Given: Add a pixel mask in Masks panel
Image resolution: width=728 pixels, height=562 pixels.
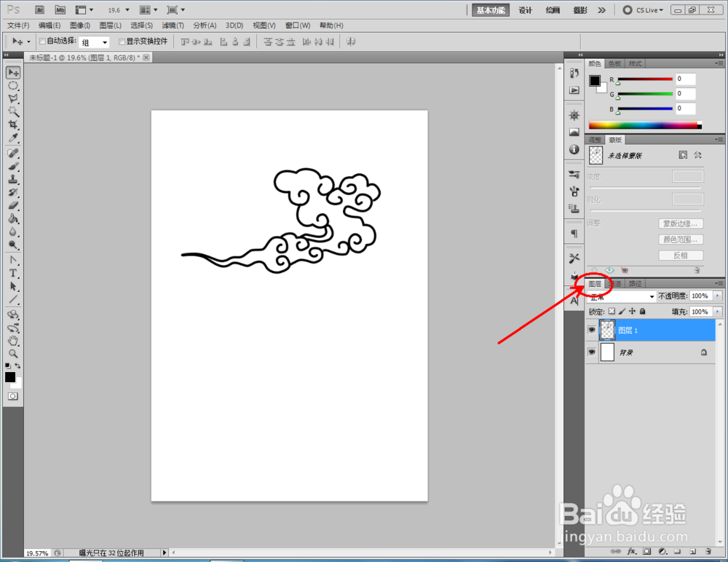Looking at the screenshot, I should pos(683,155).
